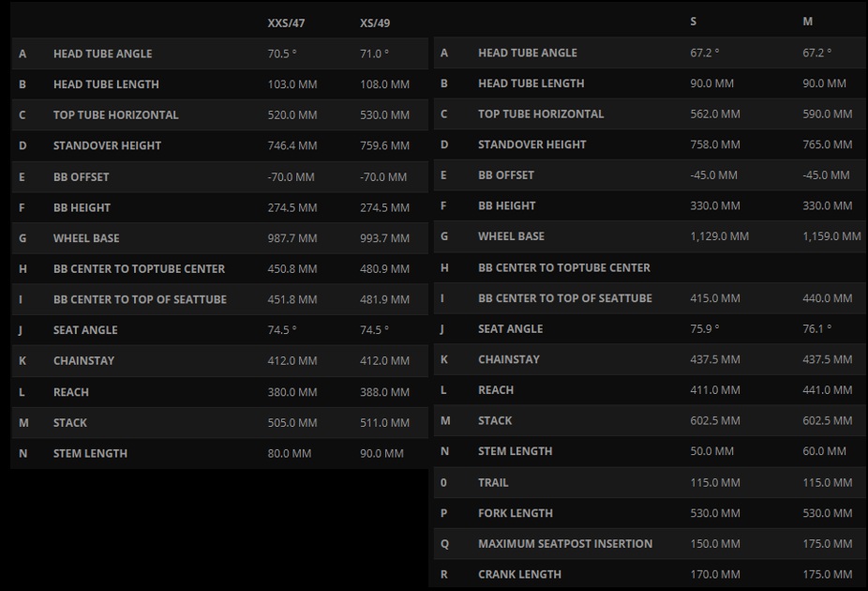Select the S size column header
The height and width of the screenshot is (591, 868).
[x=693, y=22]
